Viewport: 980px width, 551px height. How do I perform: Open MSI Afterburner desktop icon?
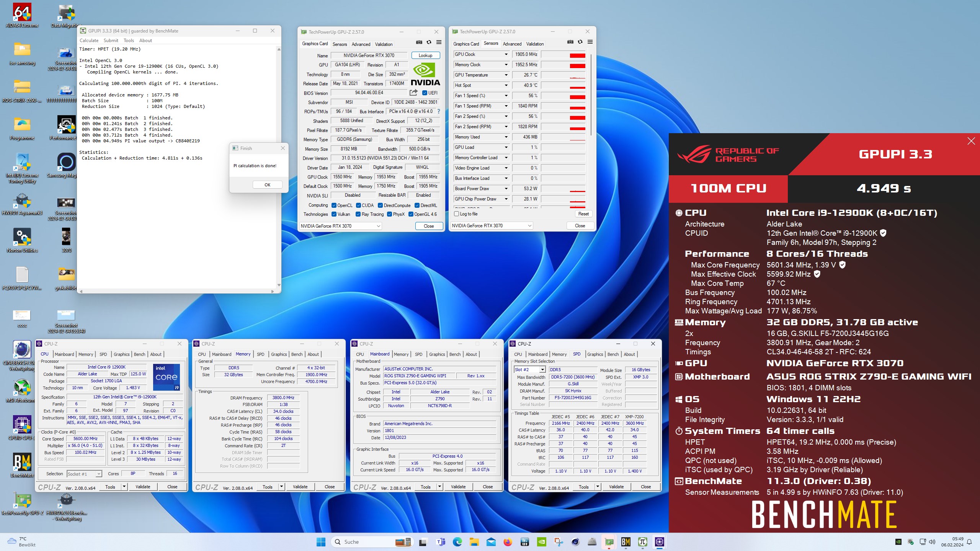coord(21,390)
